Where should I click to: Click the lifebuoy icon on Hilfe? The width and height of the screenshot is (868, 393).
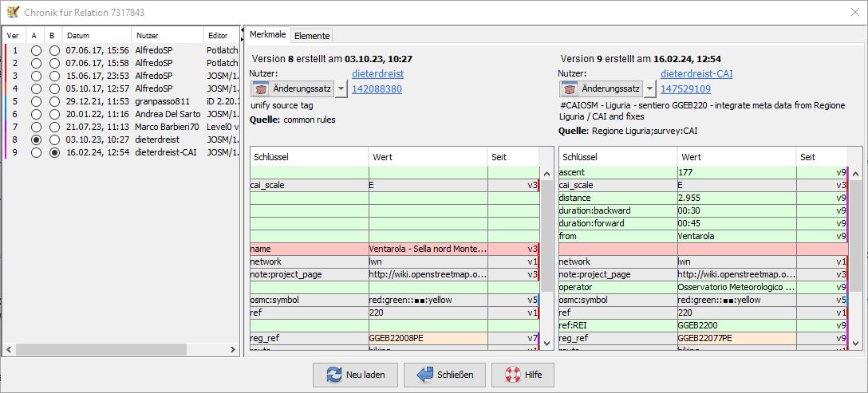click(511, 375)
